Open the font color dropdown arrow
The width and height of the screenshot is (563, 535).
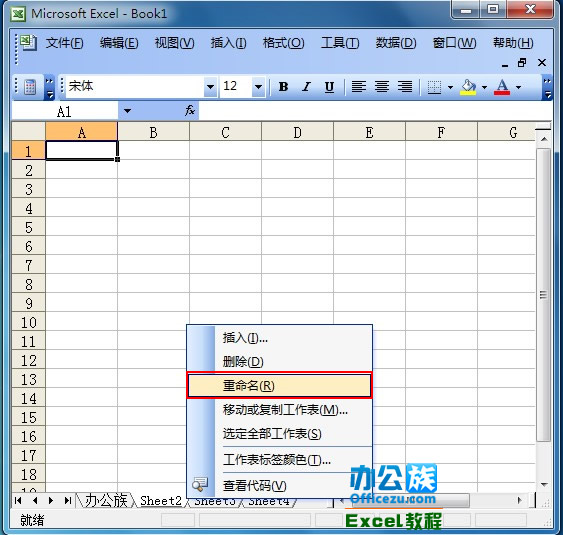coord(518,87)
